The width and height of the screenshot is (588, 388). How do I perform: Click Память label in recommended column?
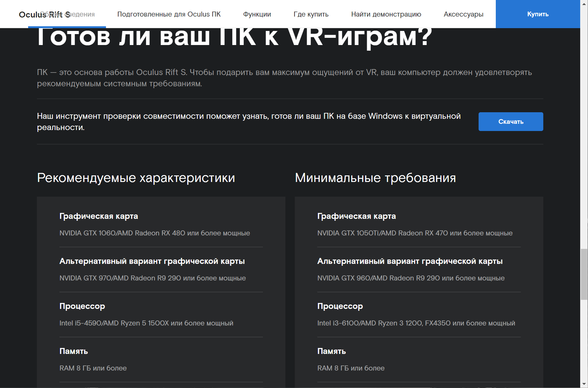(x=74, y=351)
